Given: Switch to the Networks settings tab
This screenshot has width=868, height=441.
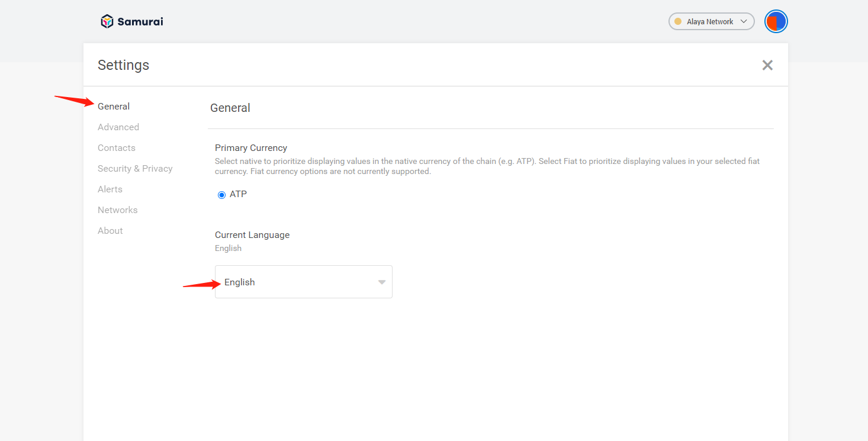Looking at the screenshot, I should tap(118, 210).
